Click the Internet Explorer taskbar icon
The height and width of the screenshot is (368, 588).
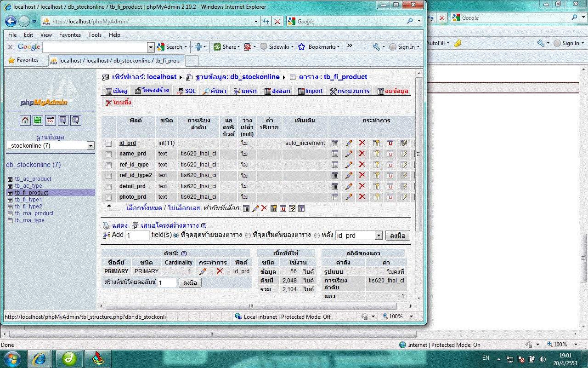(39, 358)
